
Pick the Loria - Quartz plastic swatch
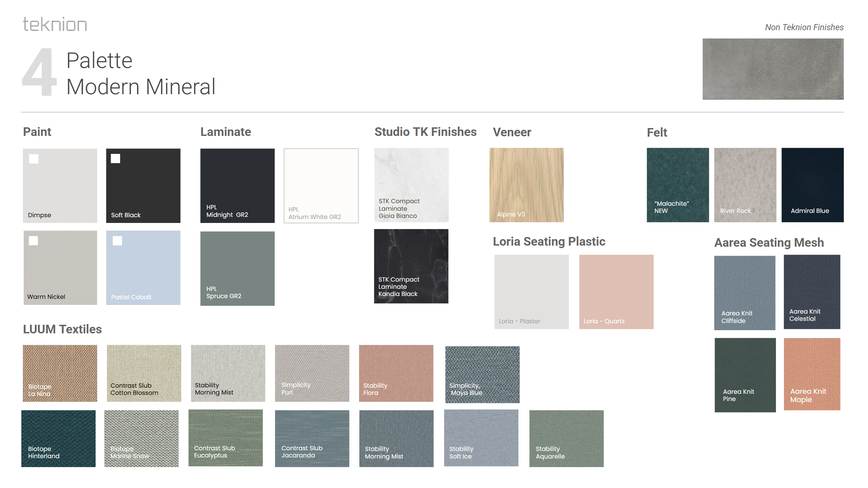point(616,292)
